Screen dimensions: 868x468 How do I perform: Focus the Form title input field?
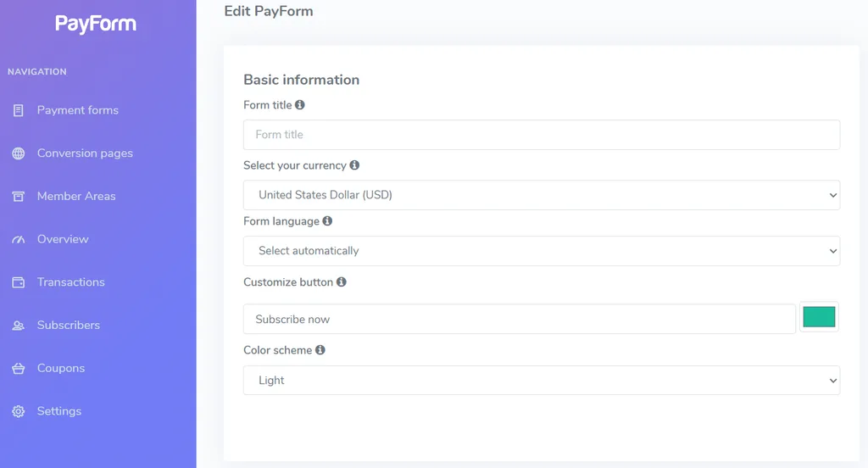pos(542,135)
